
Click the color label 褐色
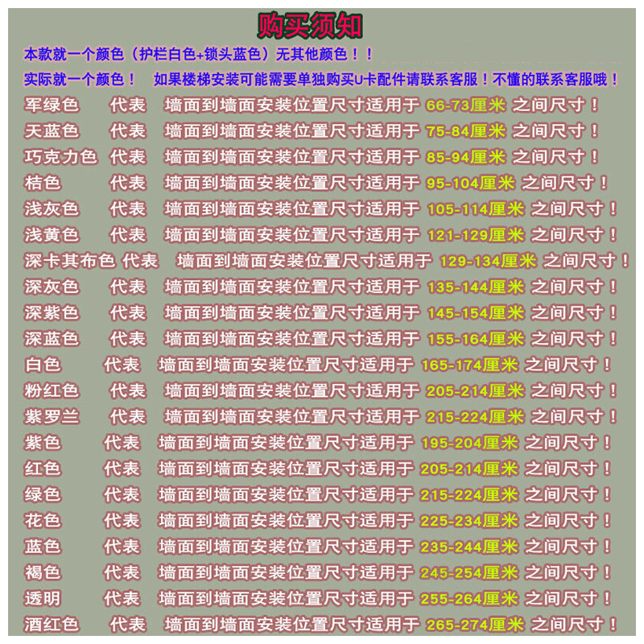point(43,572)
